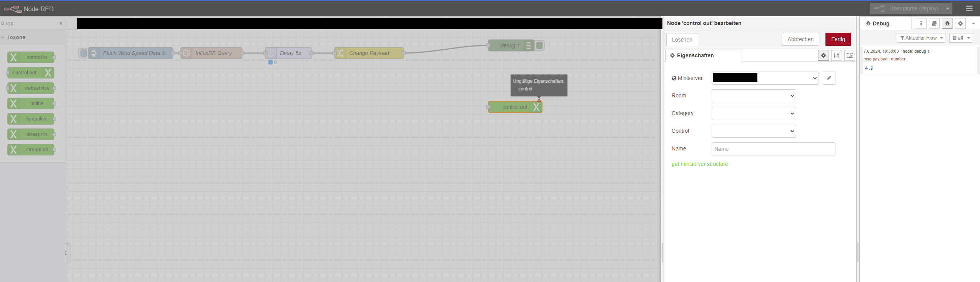Click the Name input field
The image size is (980, 282).
(773, 149)
